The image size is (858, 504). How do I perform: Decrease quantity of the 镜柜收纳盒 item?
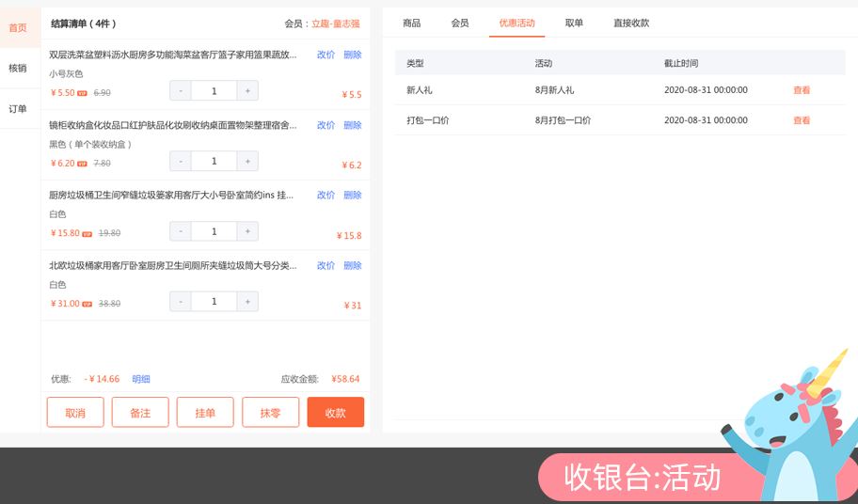(x=181, y=162)
